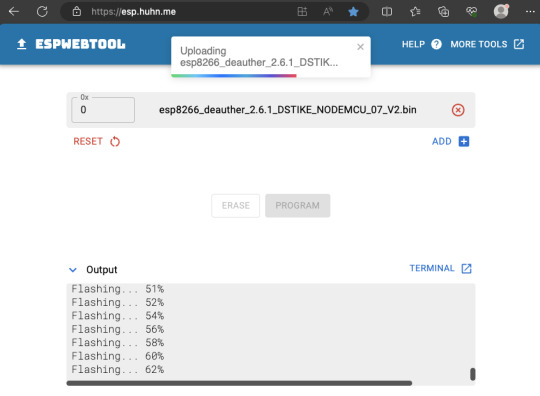This screenshot has height=396, width=540.
Task: Click the 'Flashing... 60%' output line
Action: tap(118, 356)
